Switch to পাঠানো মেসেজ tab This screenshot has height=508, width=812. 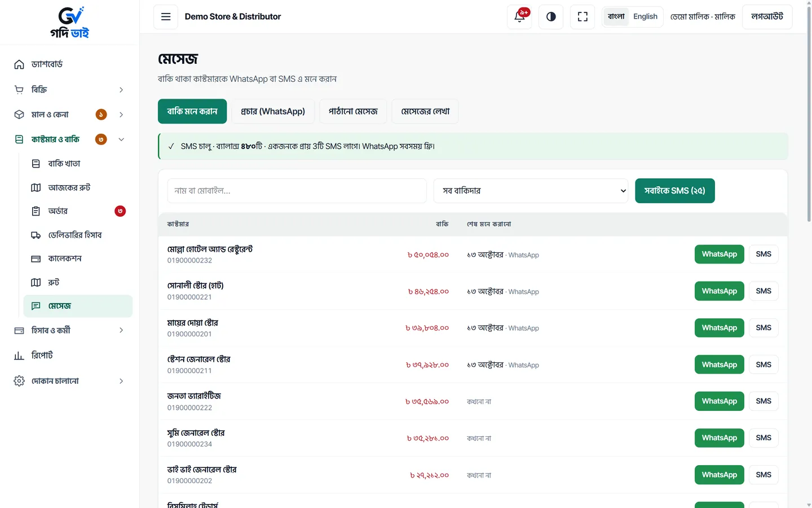pyautogui.click(x=353, y=111)
